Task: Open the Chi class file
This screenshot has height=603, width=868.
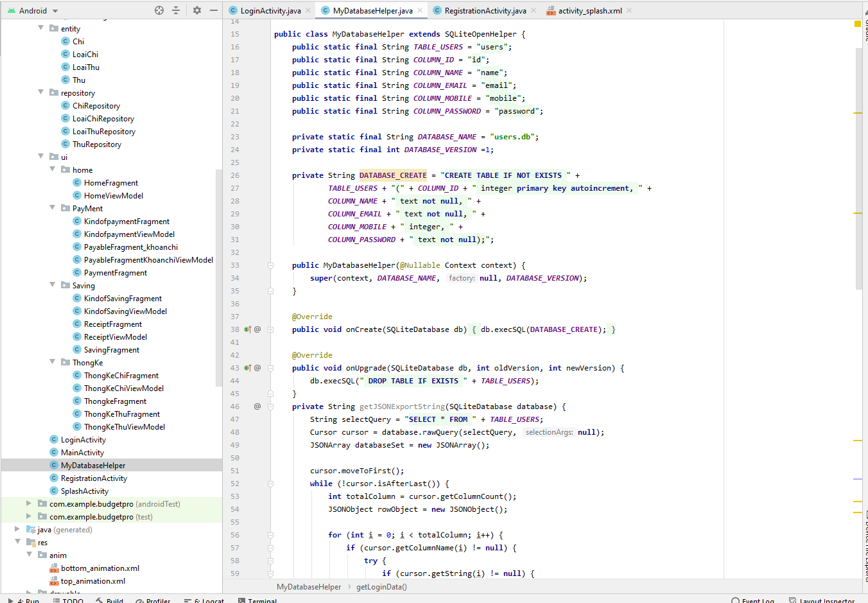Action: point(78,41)
